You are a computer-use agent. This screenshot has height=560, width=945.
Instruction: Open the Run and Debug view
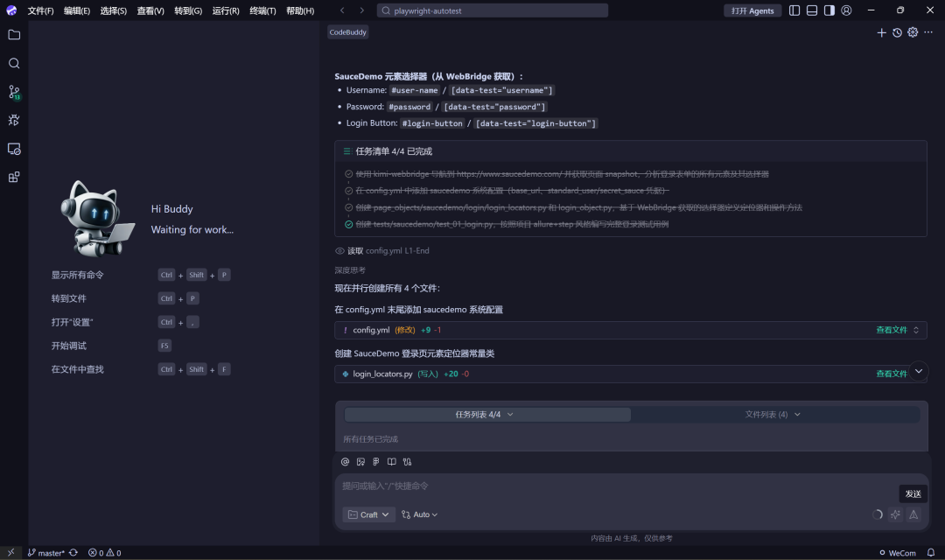[x=14, y=120]
